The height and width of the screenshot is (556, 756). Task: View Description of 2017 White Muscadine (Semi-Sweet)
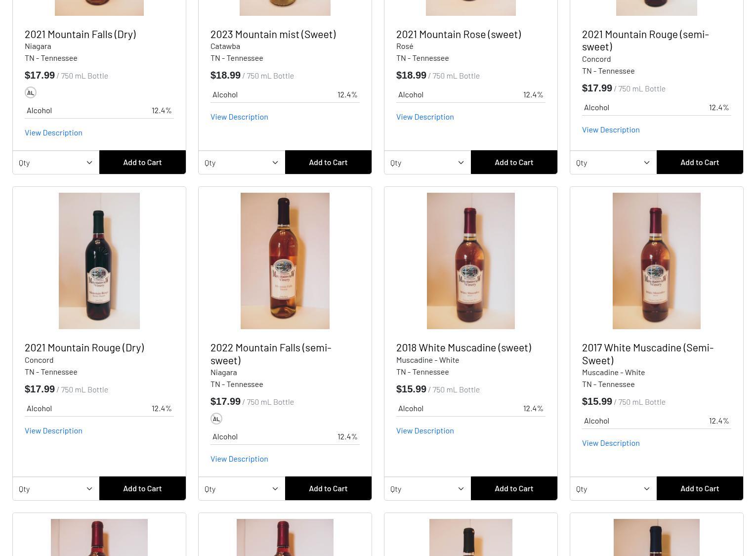click(x=611, y=443)
